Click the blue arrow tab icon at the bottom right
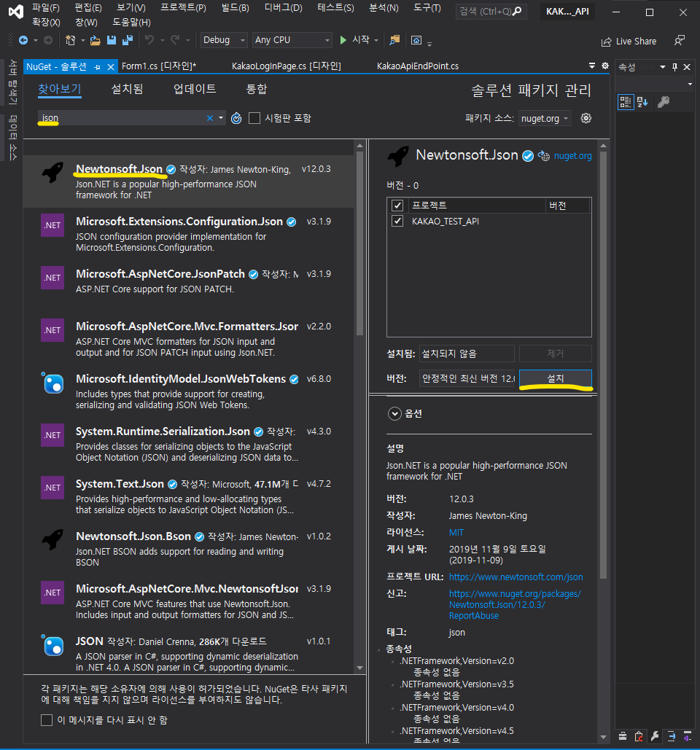Image resolution: width=700 pixels, height=750 pixels. (x=672, y=735)
